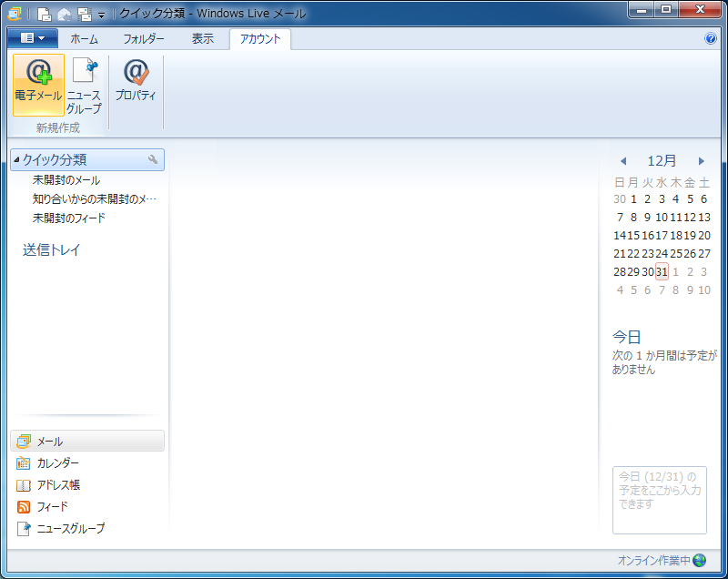Add a ニュースグループ account from the ribbon
The image size is (728, 579).
[84, 85]
